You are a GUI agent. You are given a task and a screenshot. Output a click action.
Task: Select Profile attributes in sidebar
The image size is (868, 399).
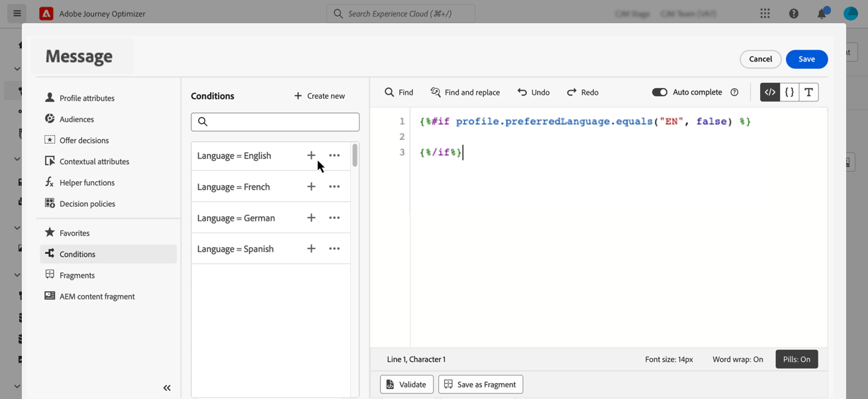click(87, 98)
